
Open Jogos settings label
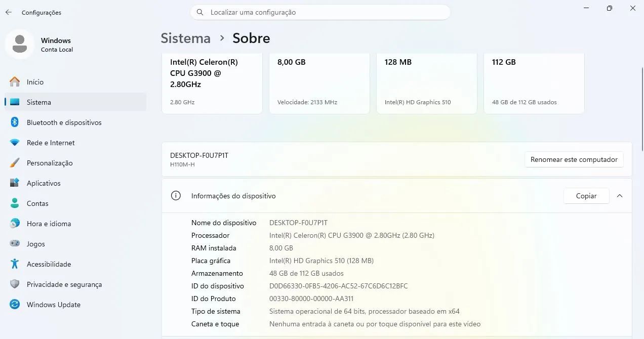click(x=36, y=244)
